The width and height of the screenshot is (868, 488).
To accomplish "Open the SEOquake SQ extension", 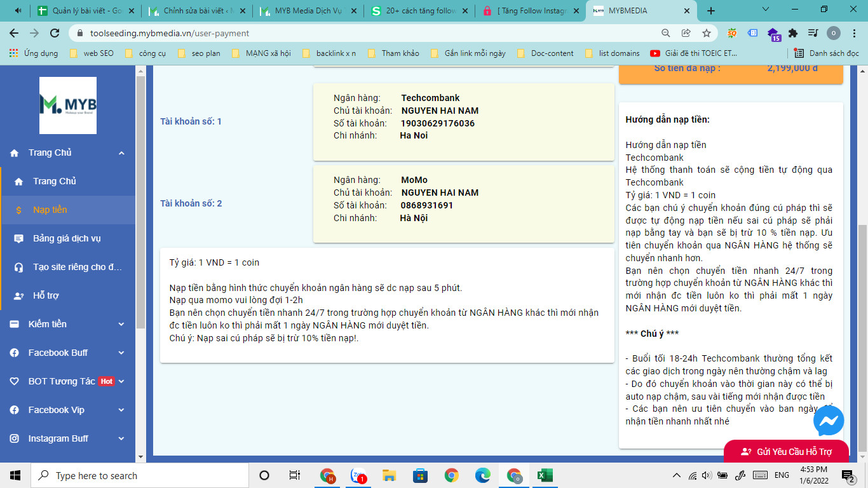I will [732, 33].
